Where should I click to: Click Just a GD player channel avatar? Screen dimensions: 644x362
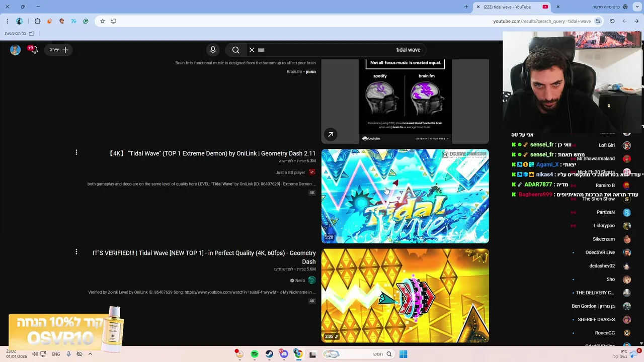[x=312, y=172]
